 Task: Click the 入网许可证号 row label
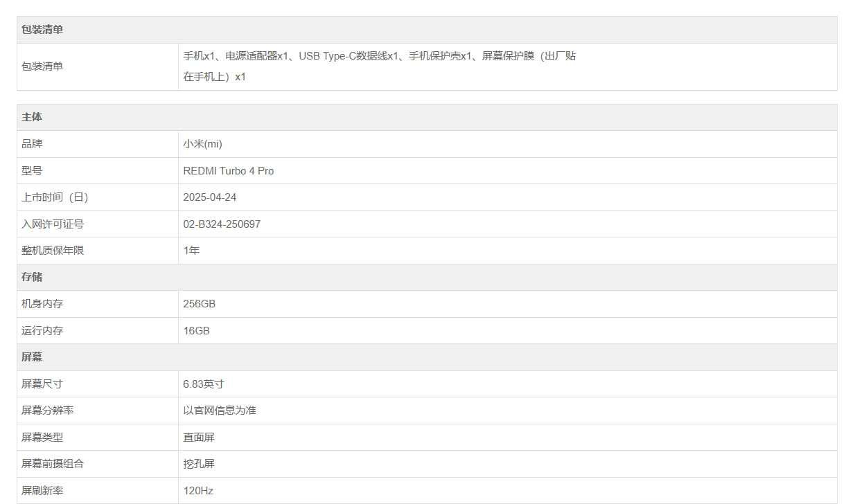(53, 224)
